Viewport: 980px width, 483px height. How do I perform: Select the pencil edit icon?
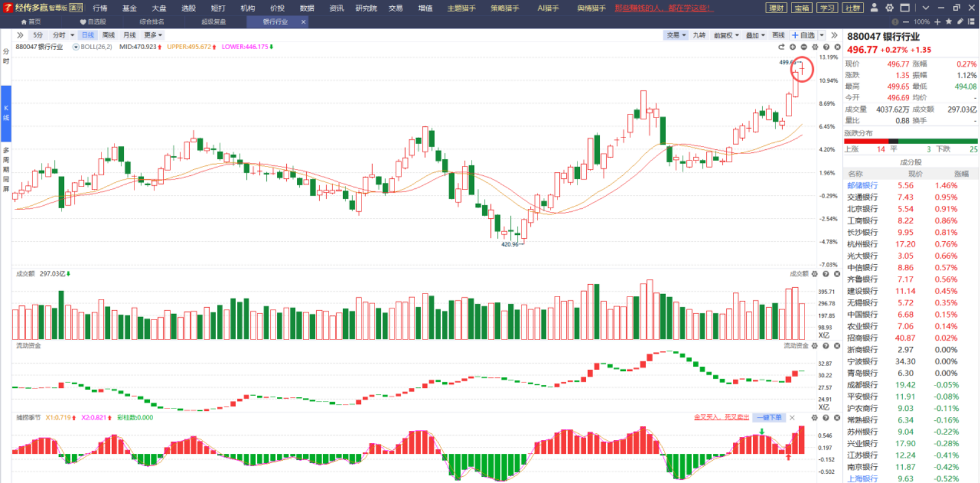(x=960, y=22)
